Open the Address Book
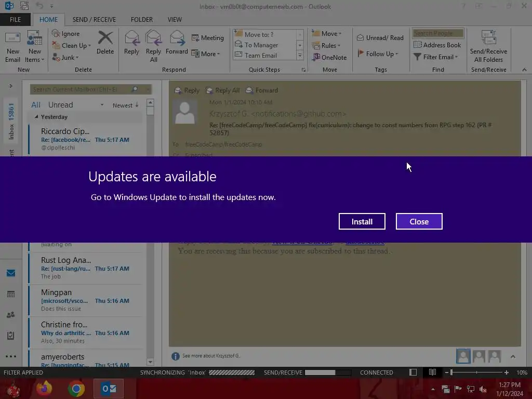The height and width of the screenshot is (399, 532). (437, 45)
